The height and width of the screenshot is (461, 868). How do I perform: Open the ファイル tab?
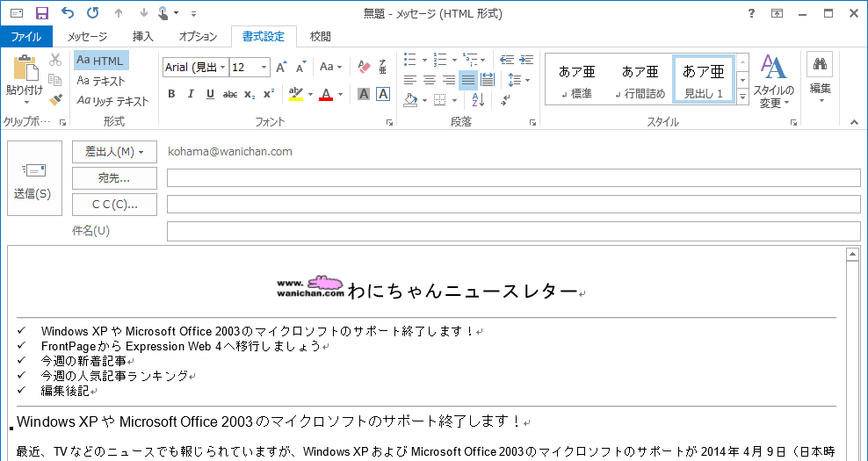click(x=26, y=37)
